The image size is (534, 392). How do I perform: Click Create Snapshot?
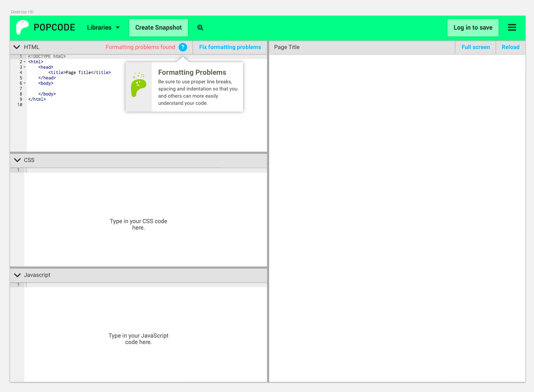coord(158,27)
